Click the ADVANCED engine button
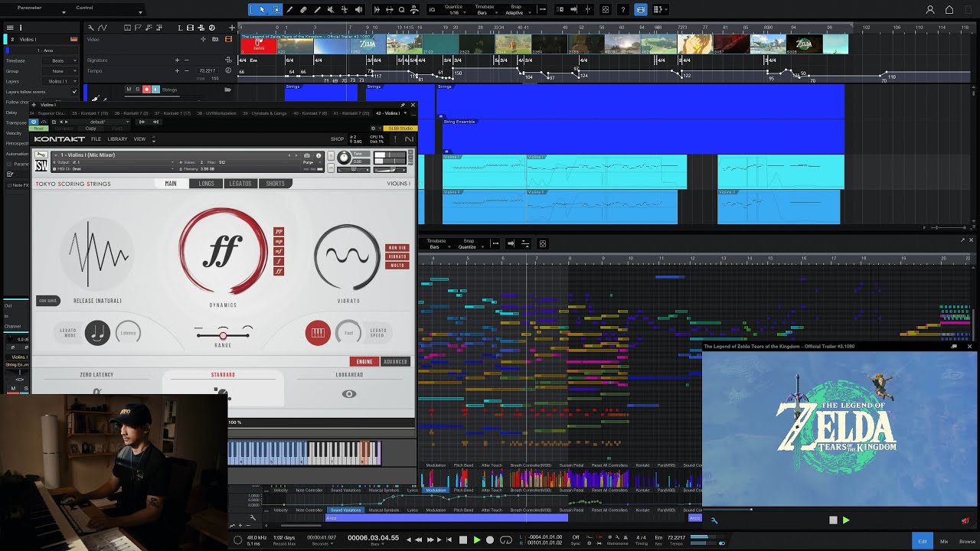Viewport: 980px width, 551px height. (x=395, y=361)
